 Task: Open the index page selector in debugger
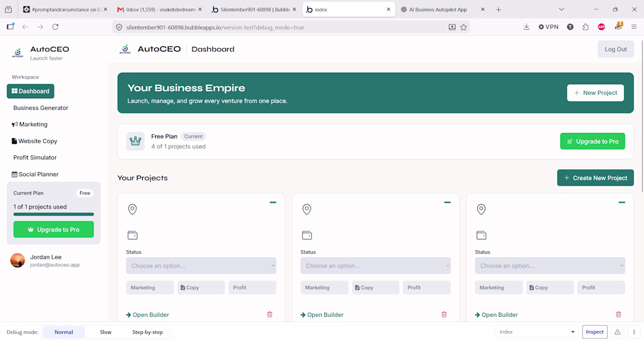(536, 331)
